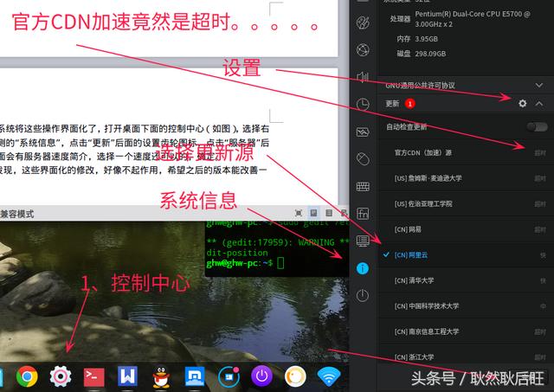Select the [US] 詹姆斯·麦迪逊大学 mirror
The height and width of the screenshot is (392, 554).
click(x=466, y=178)
